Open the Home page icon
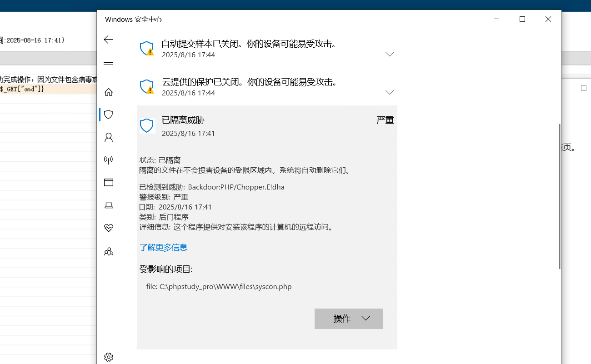The width and height of the screenshot is (591, 364). tap(108, 92)
